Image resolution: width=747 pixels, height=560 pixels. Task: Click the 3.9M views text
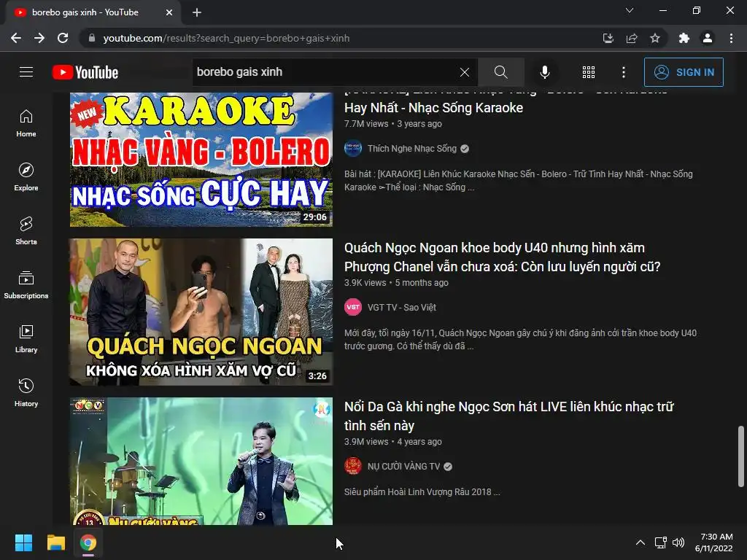tap(366, 442)
